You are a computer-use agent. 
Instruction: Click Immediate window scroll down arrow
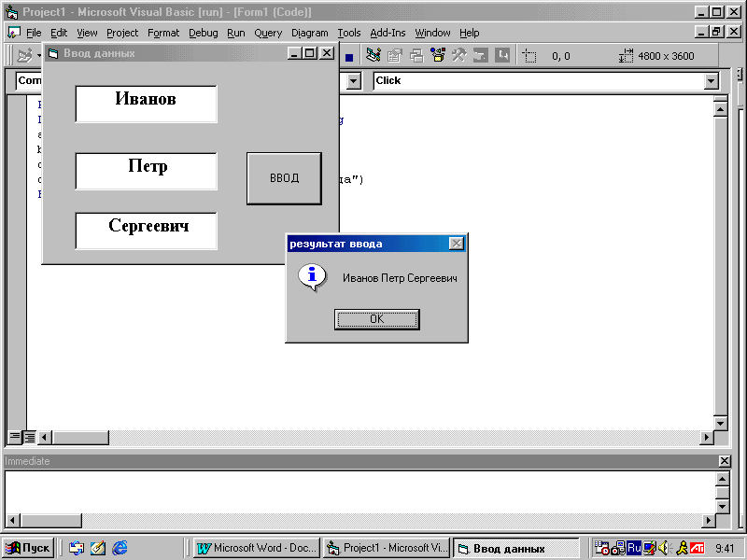tap(723, 507)
